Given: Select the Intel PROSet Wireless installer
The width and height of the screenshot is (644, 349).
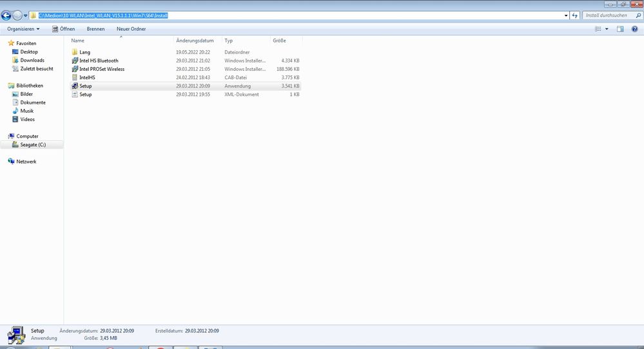Looking at the screenshot, I should point(102,69).
